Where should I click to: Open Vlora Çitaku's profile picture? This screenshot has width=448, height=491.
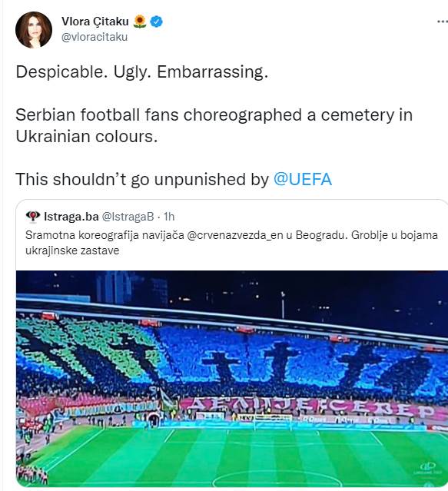tap(34, 30)
